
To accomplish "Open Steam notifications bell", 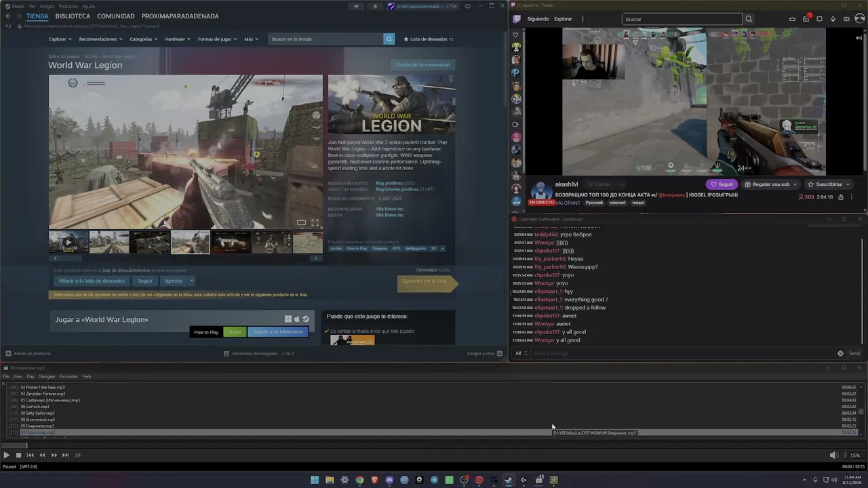I will pos(375,6).
